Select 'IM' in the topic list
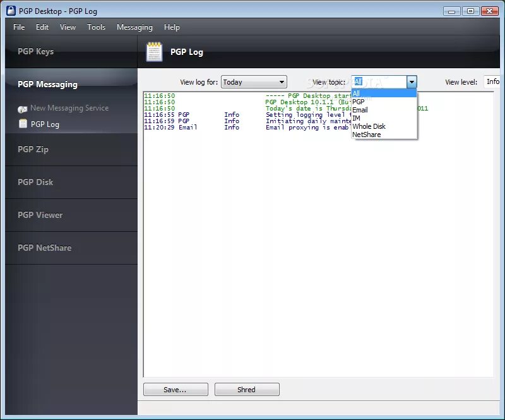Image resolution: width=505 pixels, height=420 pixels. pos(384,118)
